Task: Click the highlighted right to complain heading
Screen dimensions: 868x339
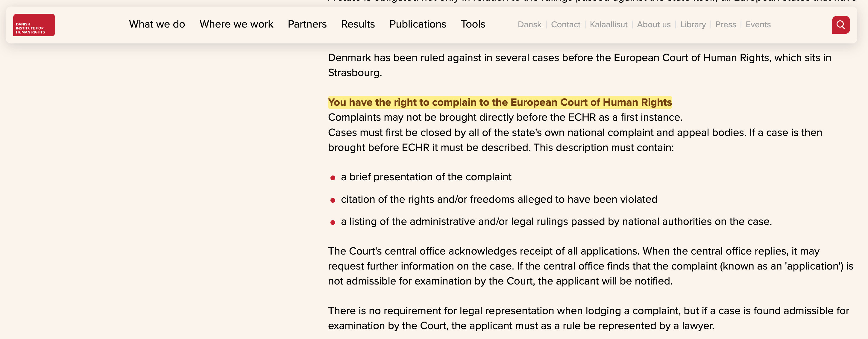Action: [499, 102]
